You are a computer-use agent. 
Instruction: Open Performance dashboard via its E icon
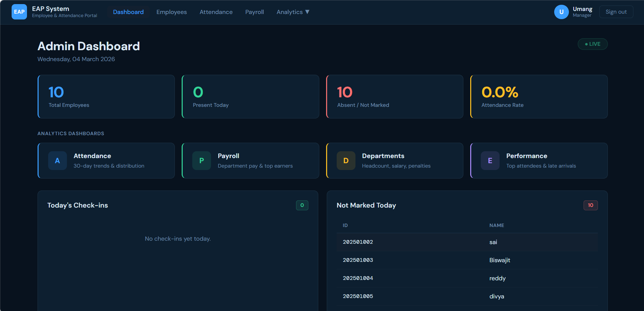pyautogui.click(x=490, y=160)
